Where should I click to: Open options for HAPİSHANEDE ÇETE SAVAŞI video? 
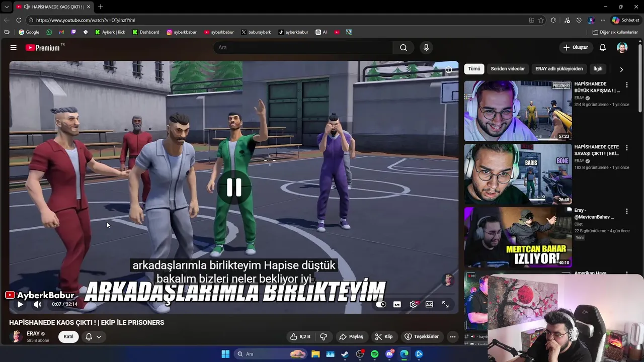coord(627,148)
